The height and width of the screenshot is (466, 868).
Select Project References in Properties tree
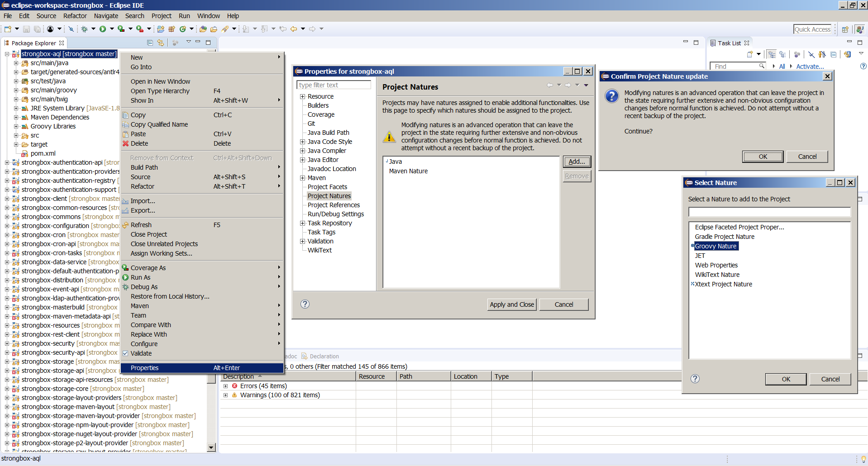pyautogui.click(x=334, y=205)
